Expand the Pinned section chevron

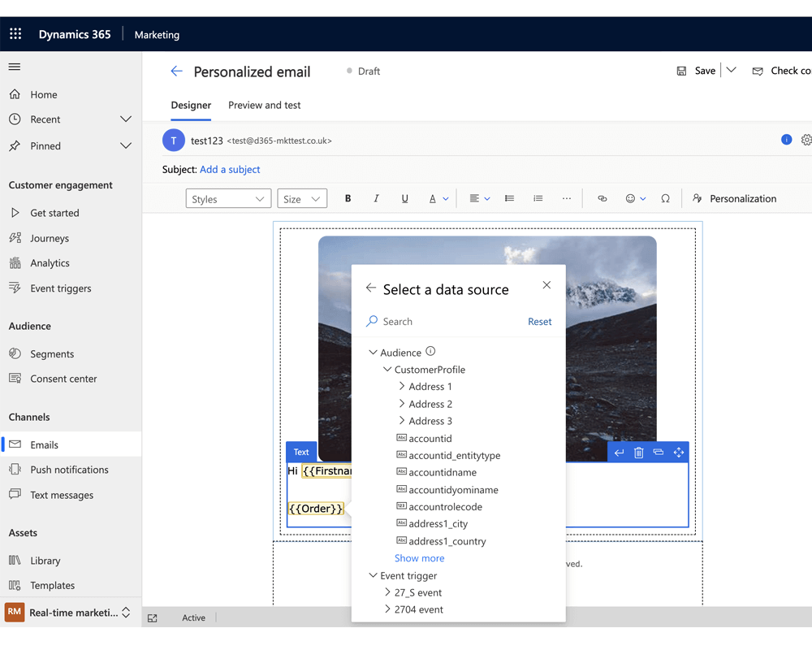coord(126,145)
